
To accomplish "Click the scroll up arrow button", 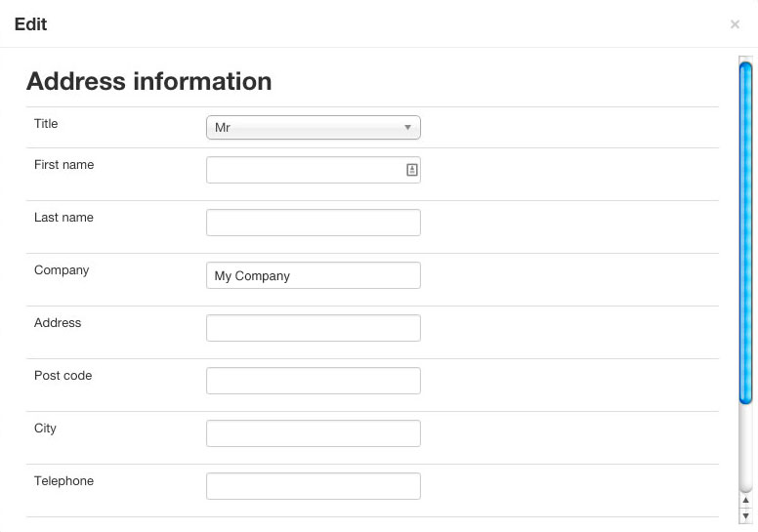I will pos(746,501).
